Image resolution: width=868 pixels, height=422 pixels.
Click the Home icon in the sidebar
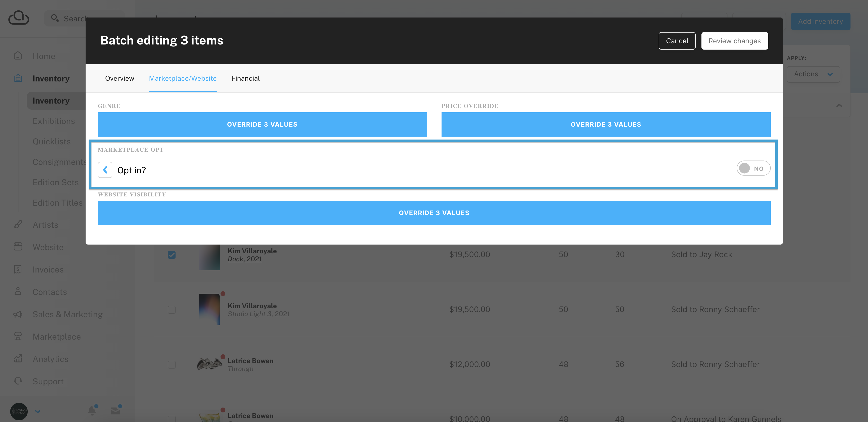(18, 56)
